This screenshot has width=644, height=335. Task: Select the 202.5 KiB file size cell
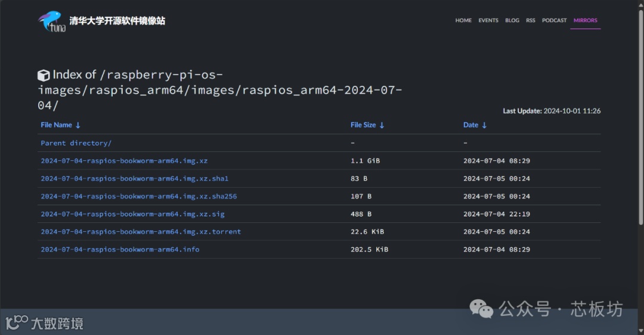click(x=369, y=249)
